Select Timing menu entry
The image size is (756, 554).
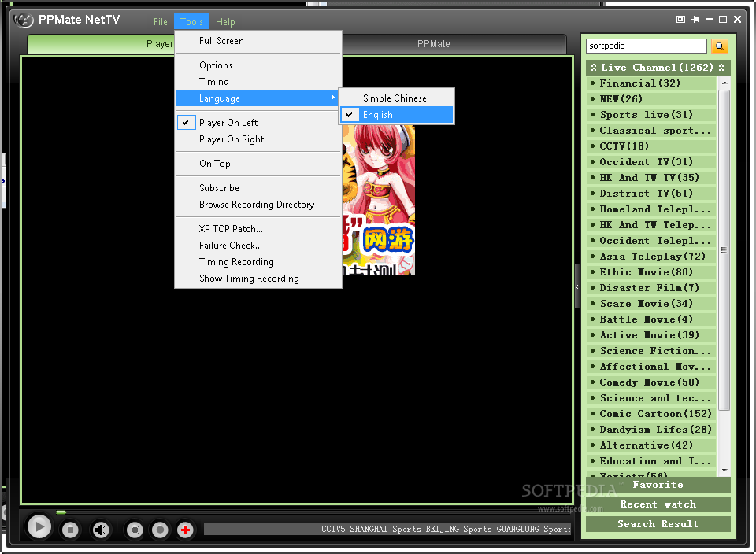click(258, 81)
